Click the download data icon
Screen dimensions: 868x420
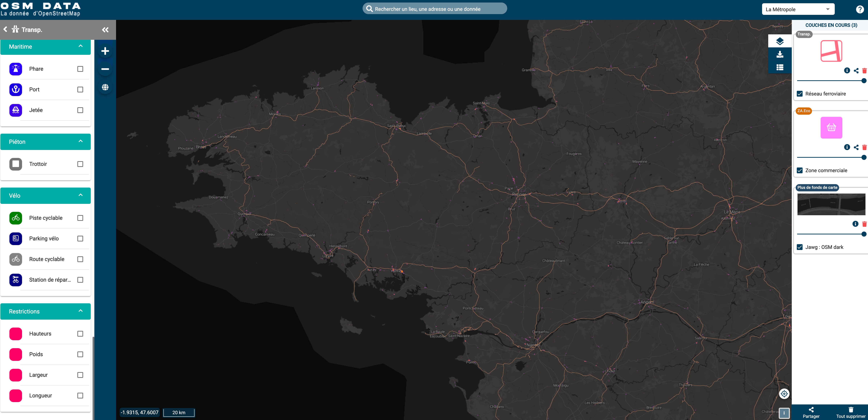tap(780, 55)
